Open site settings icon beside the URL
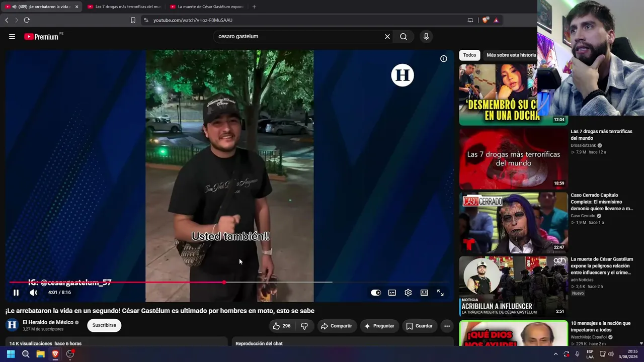 [146, 20]
